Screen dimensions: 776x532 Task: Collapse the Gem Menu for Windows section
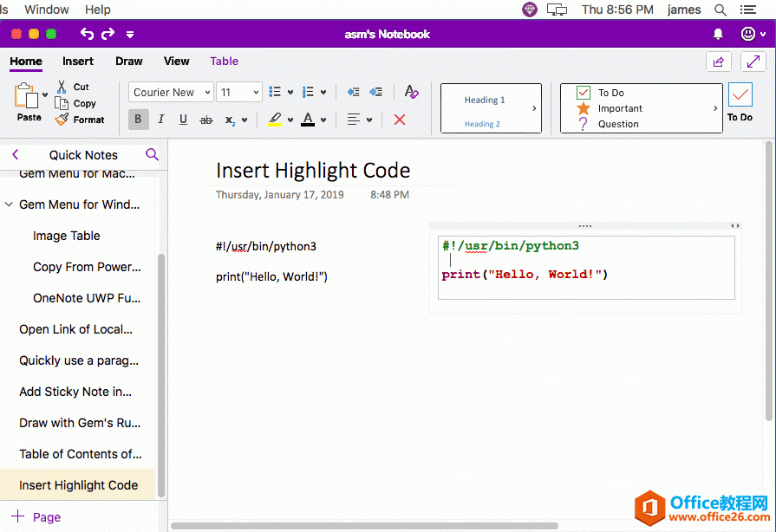click(9, 204)
